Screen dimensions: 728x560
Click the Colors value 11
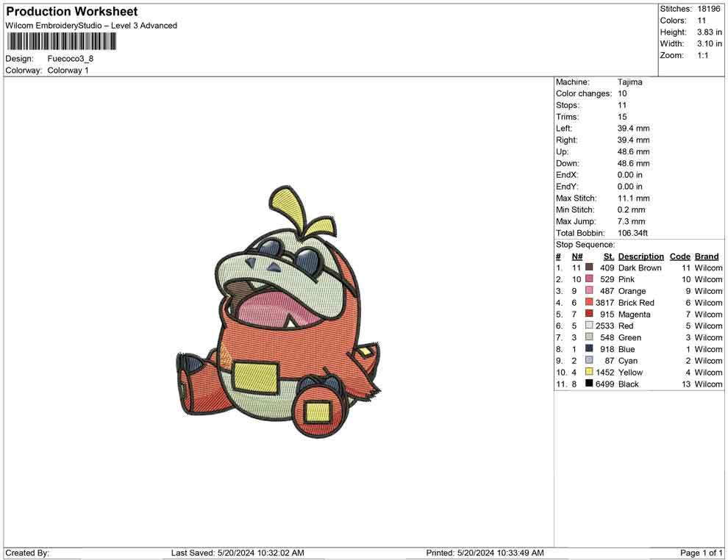[x=702, y=21]
